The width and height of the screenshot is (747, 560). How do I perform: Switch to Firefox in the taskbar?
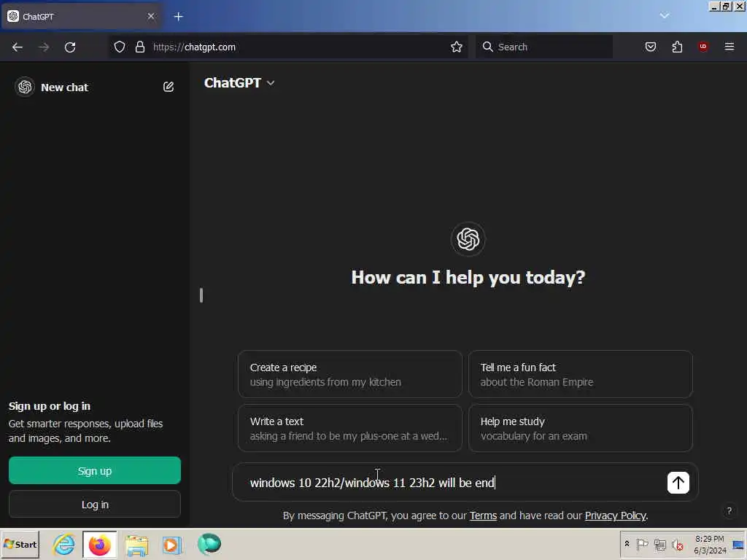99,544
